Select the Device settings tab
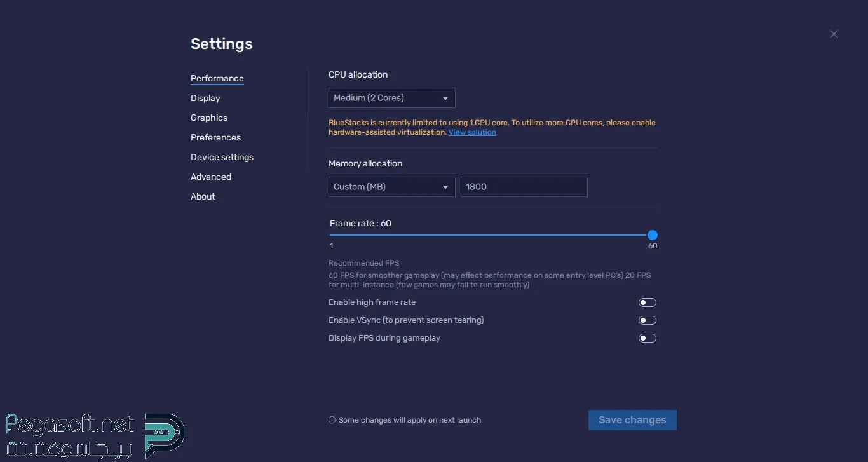The height and width of the screenshot is (462, 868). [x=222, y=157]
